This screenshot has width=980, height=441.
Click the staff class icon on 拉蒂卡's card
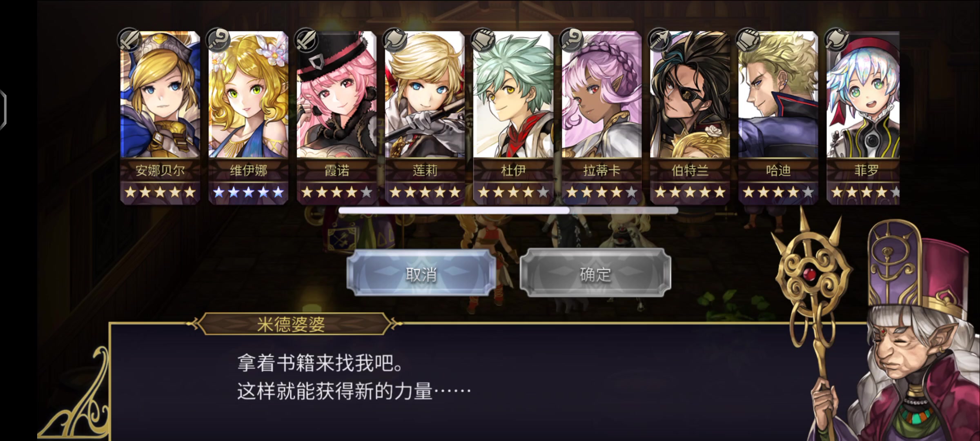(x=571, y=40)
